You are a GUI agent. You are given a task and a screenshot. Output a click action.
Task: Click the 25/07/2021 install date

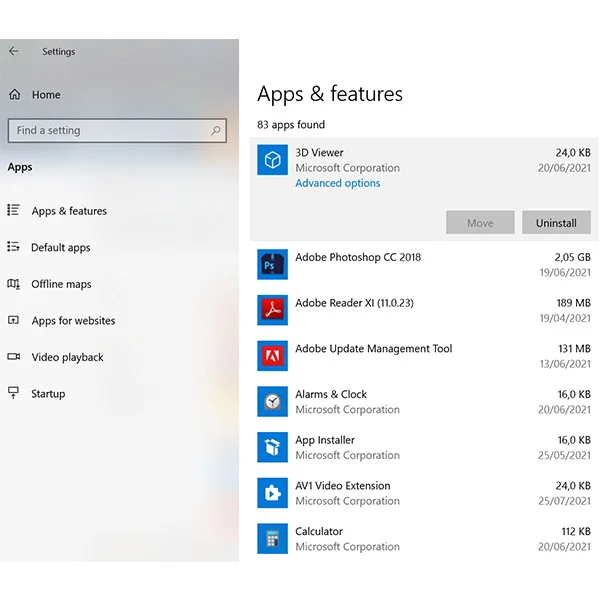point(564,501)
